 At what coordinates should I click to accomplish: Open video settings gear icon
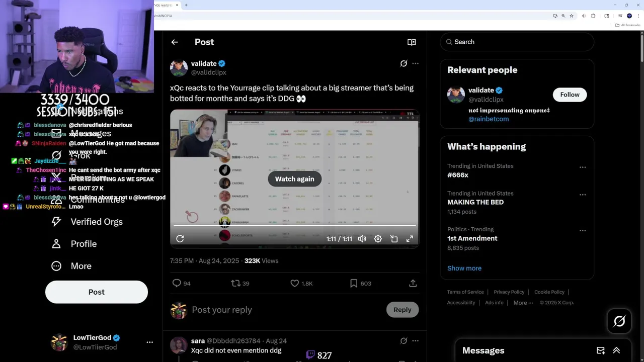[x=378, y=239]
